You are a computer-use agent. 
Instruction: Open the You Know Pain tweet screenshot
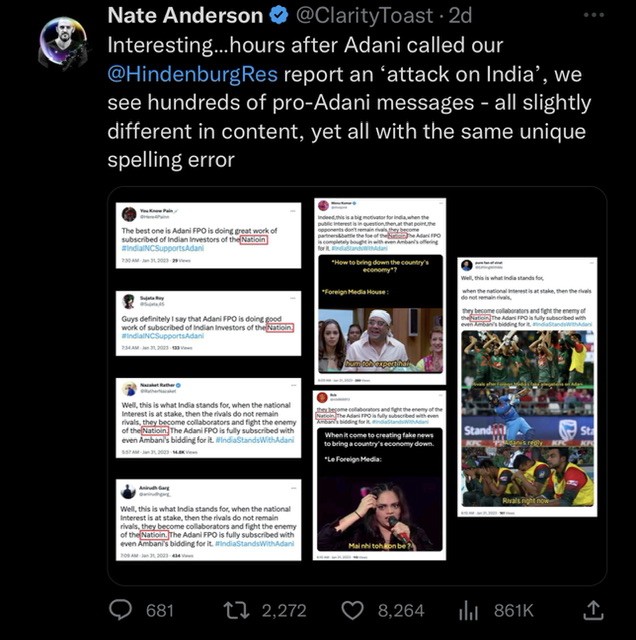[208, 236]
